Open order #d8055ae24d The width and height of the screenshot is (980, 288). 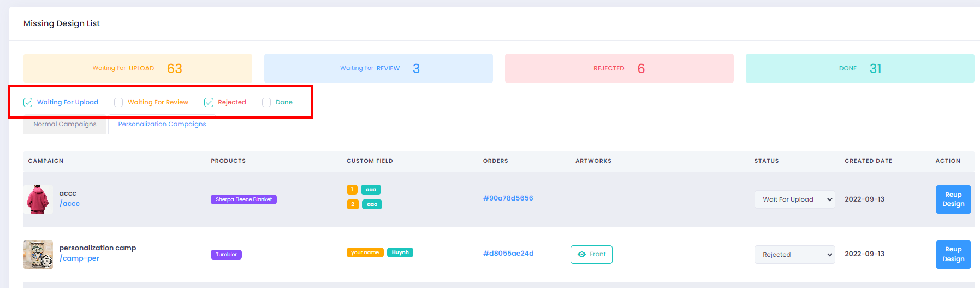tap(508, 254)
